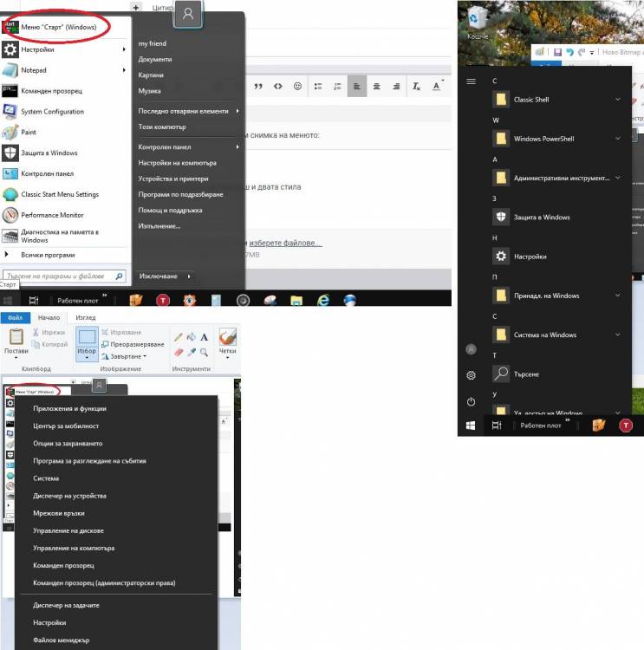The image size is (644, 650).
Task: Click Постави paste button in Paint
Action: tap(16, 343)
